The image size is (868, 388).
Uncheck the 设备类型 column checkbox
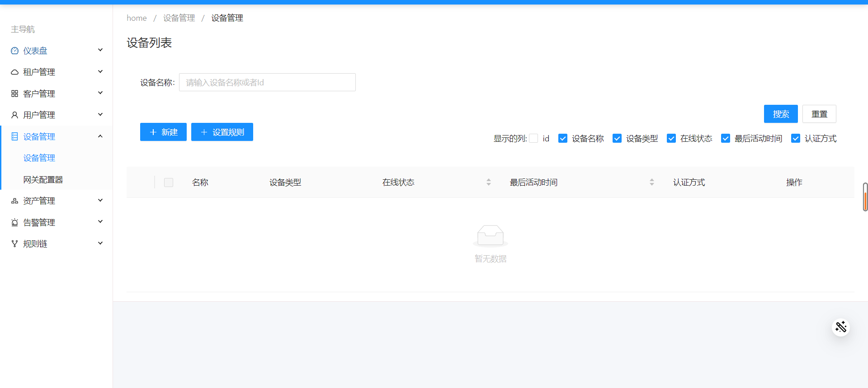617,138
